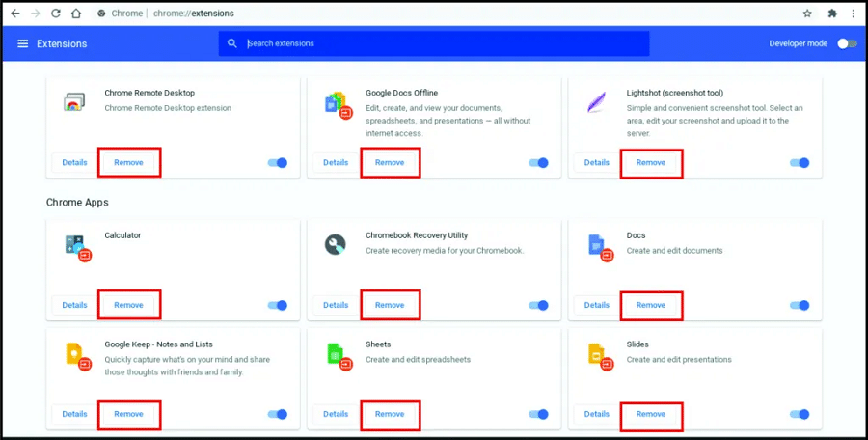This screenshot has height=440, width=868.
Task: Remove Chromebook Recovery Utility
Action: pyautogui.click(x=390, y=305)
